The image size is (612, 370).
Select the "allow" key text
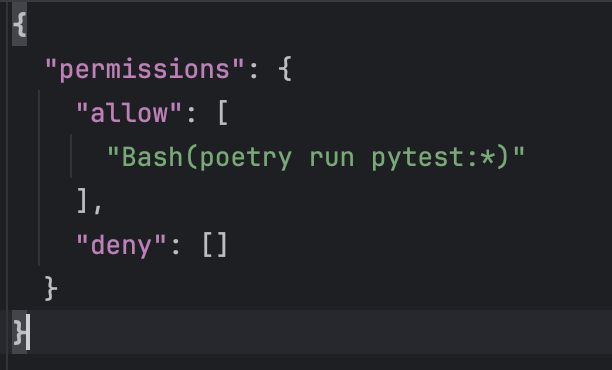click(x=129, y=113)
